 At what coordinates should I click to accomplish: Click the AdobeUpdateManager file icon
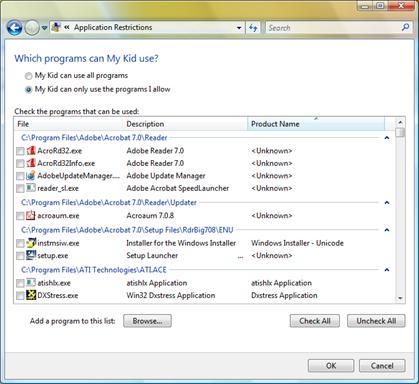coord(31,175)
